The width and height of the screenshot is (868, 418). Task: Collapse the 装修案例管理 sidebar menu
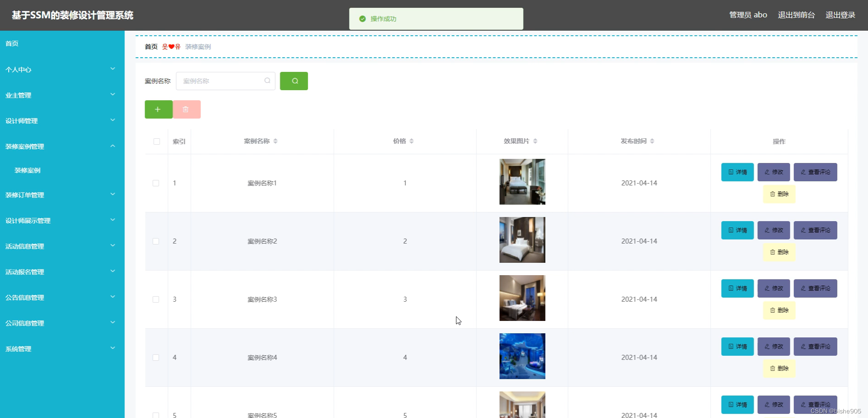(x=62, y=147)
